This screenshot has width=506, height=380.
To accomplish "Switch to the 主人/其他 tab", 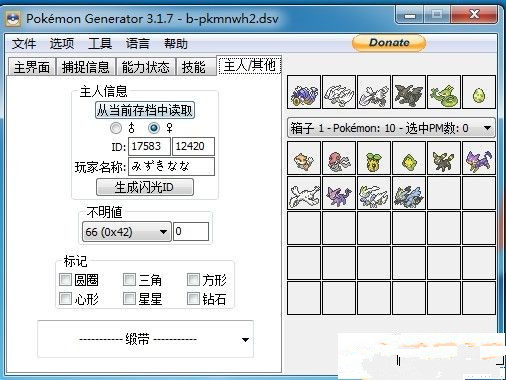I will tap(249, 65).
